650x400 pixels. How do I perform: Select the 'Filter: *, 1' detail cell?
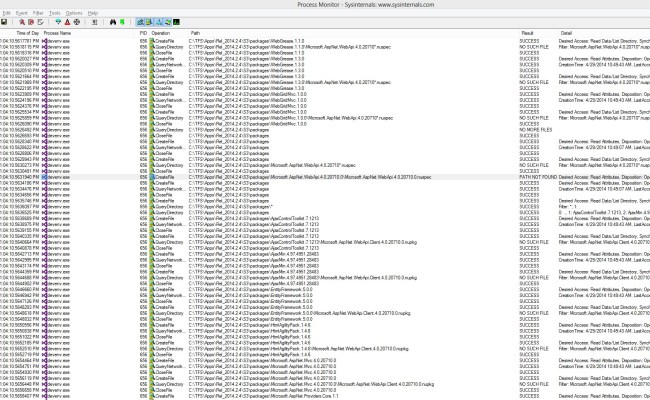568,206
